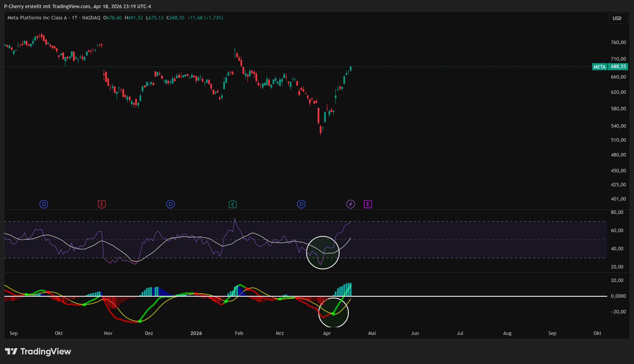634x364 pixels.
Task: Open the magenta upcoming earnings marker
Action: click(368, 204)
